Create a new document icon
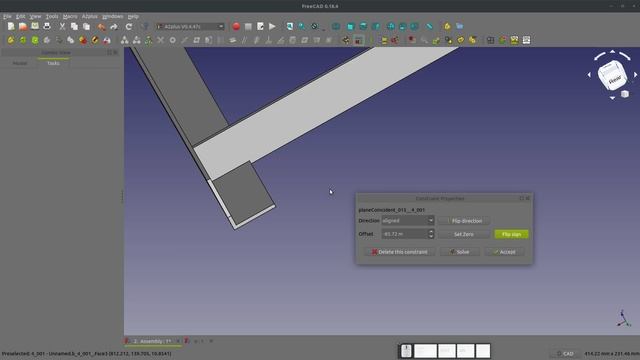 (11, 27)
